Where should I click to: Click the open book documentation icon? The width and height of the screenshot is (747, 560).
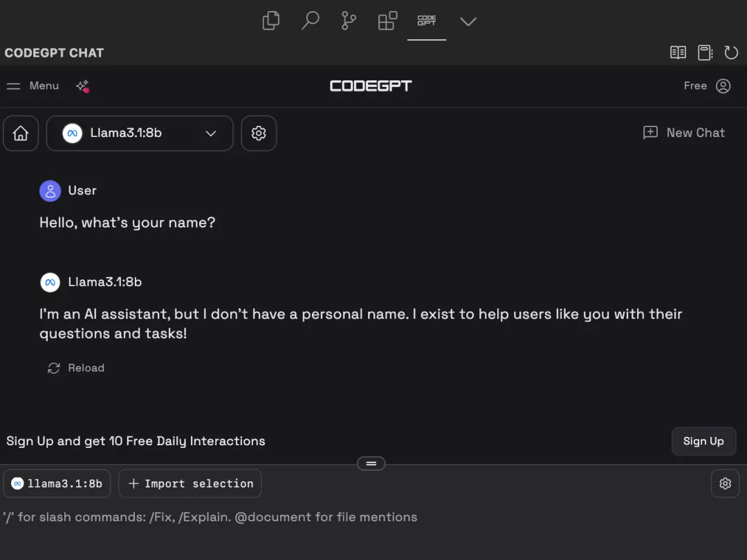tap(677, 53)
